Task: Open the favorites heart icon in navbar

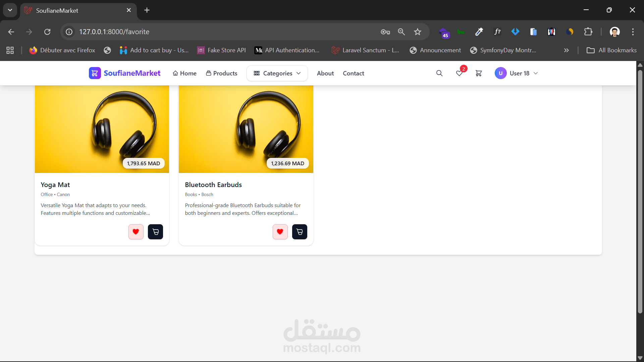Action: pyautogui.click(x=459, y=73)
